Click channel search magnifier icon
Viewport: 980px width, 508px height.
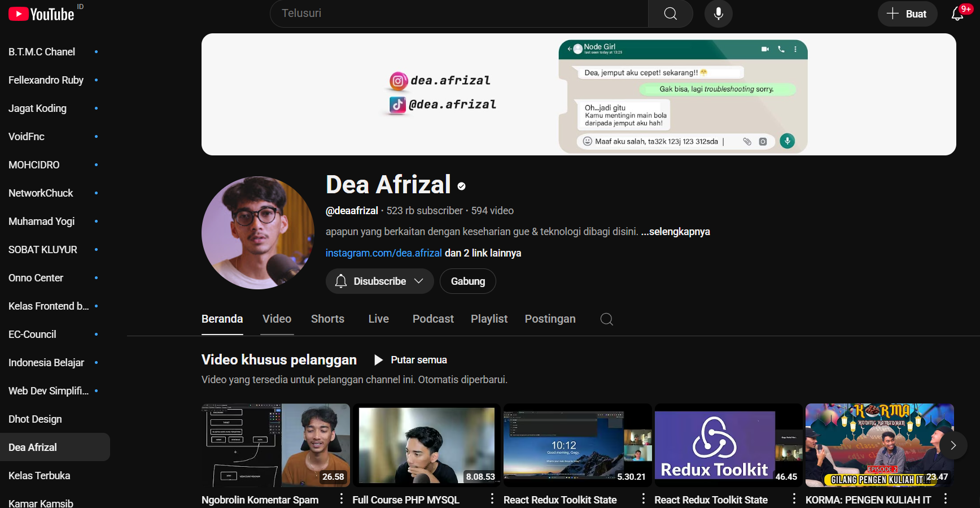pos(606,319)
